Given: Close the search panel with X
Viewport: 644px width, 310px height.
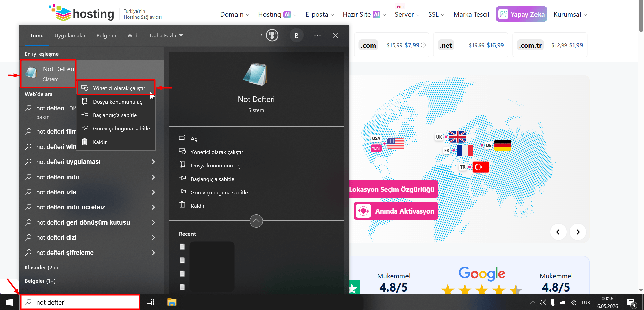Looking at the screenshot, I should (335, 35).
